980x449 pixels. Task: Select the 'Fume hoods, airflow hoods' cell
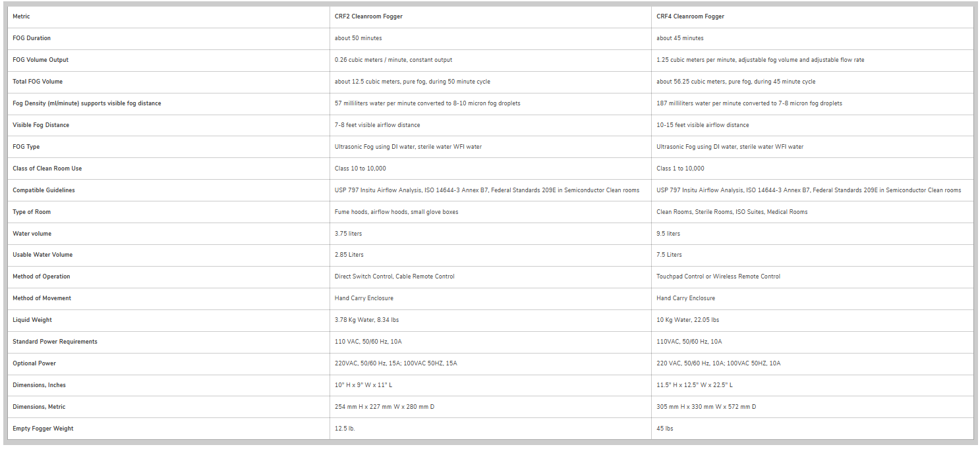[x=396, y=212]
